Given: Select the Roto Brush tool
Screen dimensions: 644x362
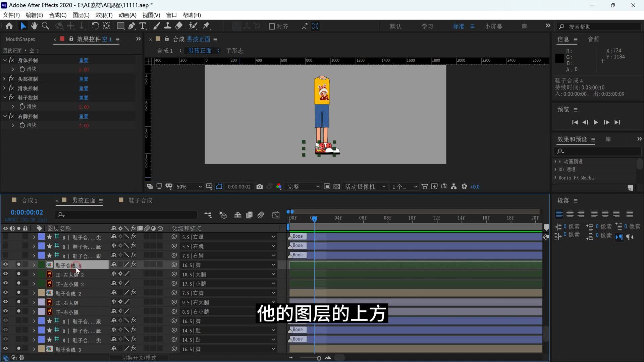Looking at the screenshot, I should coord(193,26).
